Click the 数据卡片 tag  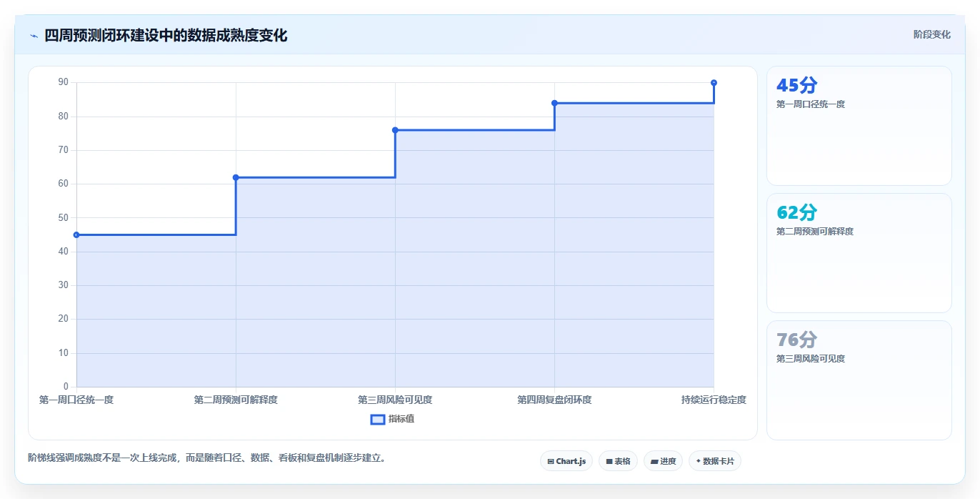pyautogui.click(x=714, y=461)
